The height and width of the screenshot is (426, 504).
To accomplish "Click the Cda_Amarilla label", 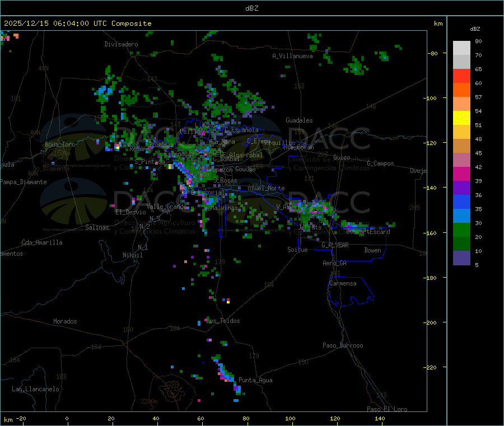I will click(x=42, y=242).
